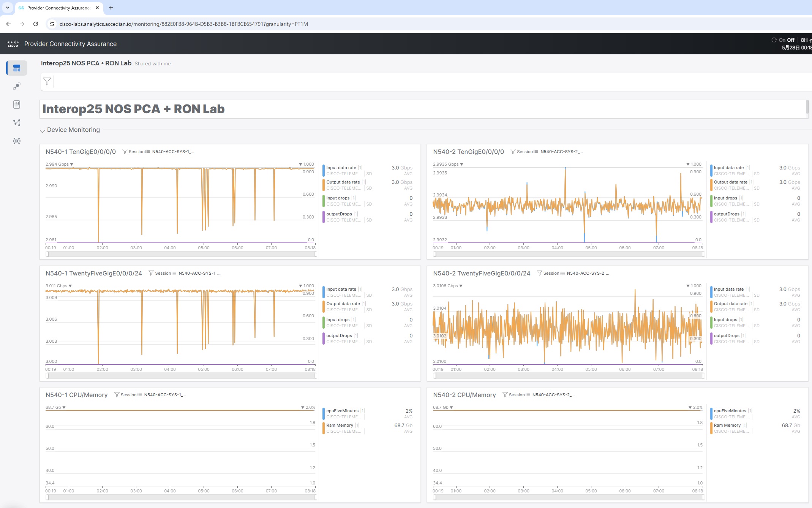Toggle Input data rate series in N540-1 TenGigE0/0/0/0
Screen dimensions: 812x508
341,168
